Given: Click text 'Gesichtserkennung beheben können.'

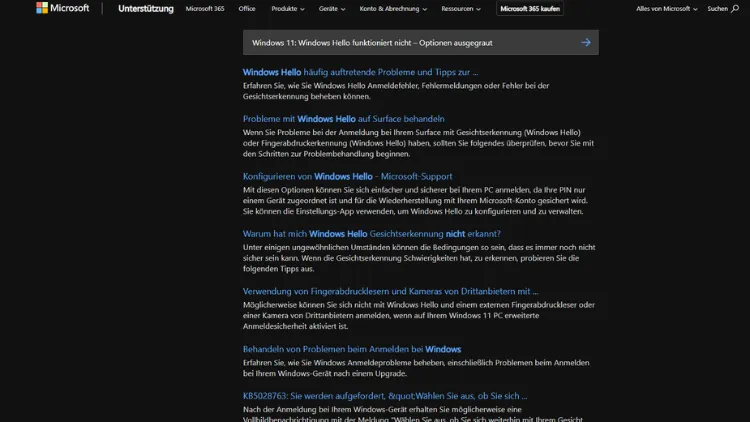Looking at the screenshot, I should tap(307, 97).
